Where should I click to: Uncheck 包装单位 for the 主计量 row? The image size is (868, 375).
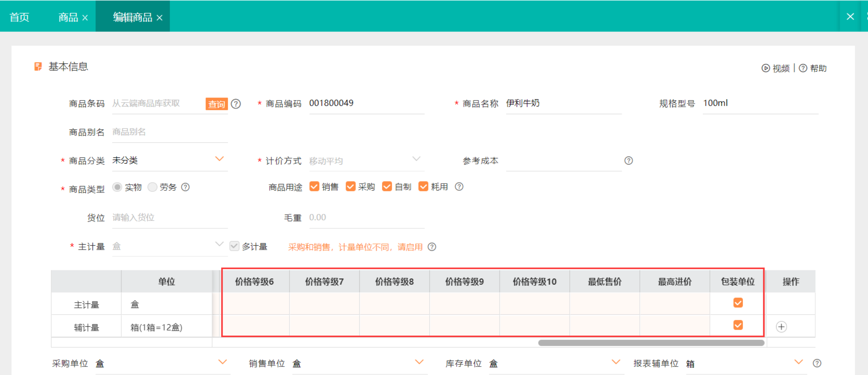pyautogui.click(x=738, y=303)
